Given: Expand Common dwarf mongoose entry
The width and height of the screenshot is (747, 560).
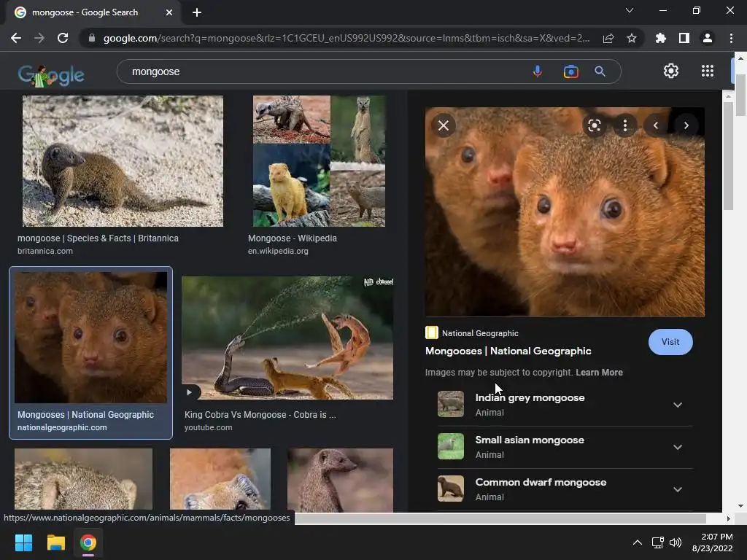Looking at the screenshot, I should [678, 489].
